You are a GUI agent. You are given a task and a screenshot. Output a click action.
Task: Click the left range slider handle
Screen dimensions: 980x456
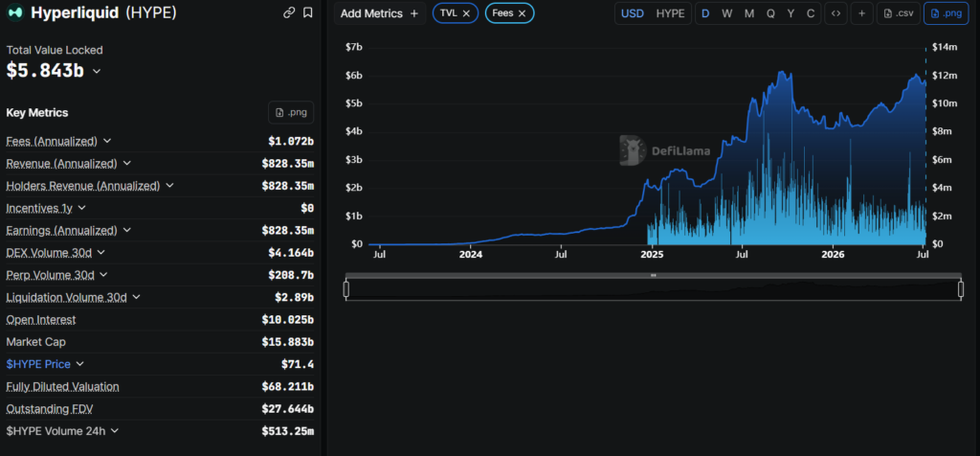[x=346, y=289]
